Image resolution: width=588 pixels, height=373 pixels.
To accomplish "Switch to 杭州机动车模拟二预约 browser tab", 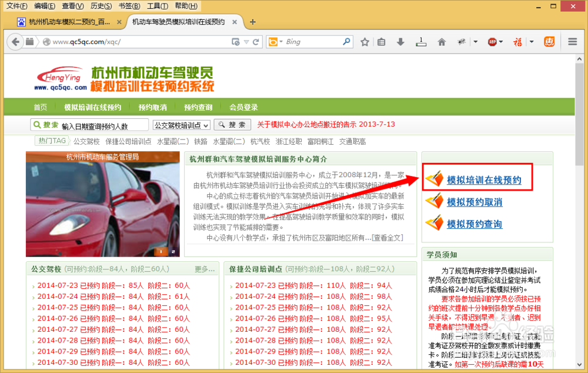I will click(x=69, y=22).
